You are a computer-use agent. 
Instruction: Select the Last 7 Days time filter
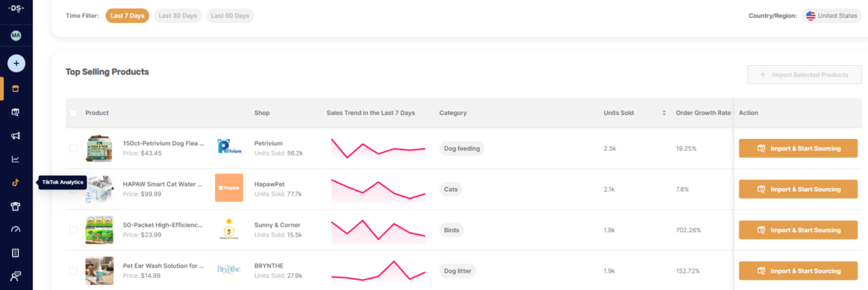(127, 16)
